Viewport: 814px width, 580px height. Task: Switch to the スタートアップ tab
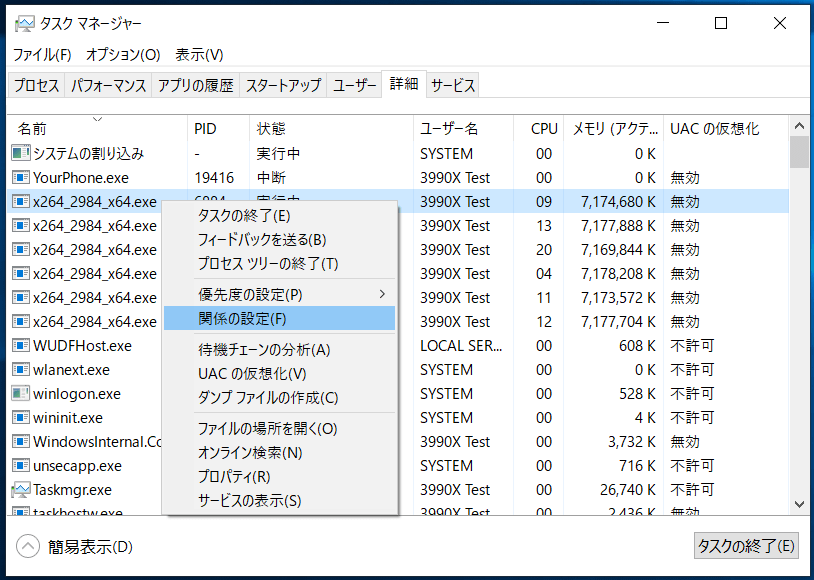[283, 85]
